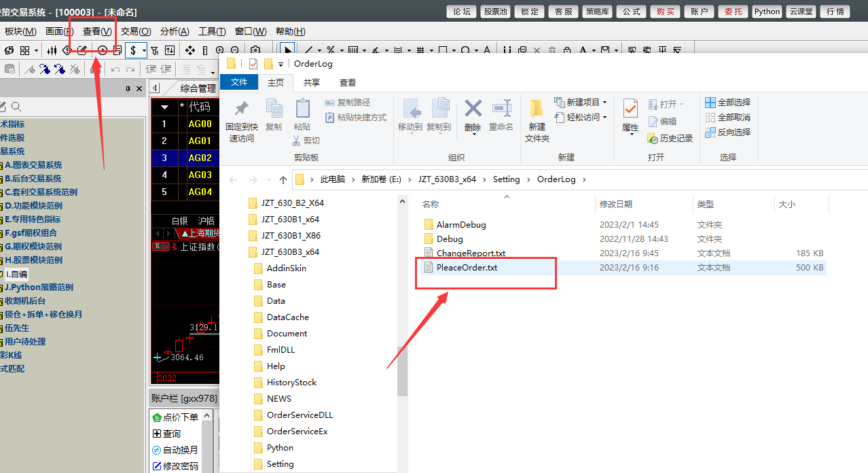Open the 查看(V) menu
The width and height of the screenshot is (868, 473).
97,31
